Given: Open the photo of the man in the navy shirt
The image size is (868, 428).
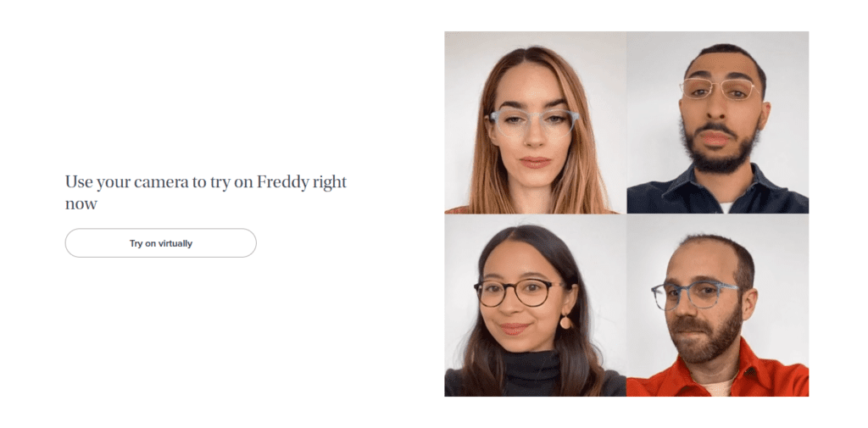Looking at the screenshot, I should coord(718,122).
